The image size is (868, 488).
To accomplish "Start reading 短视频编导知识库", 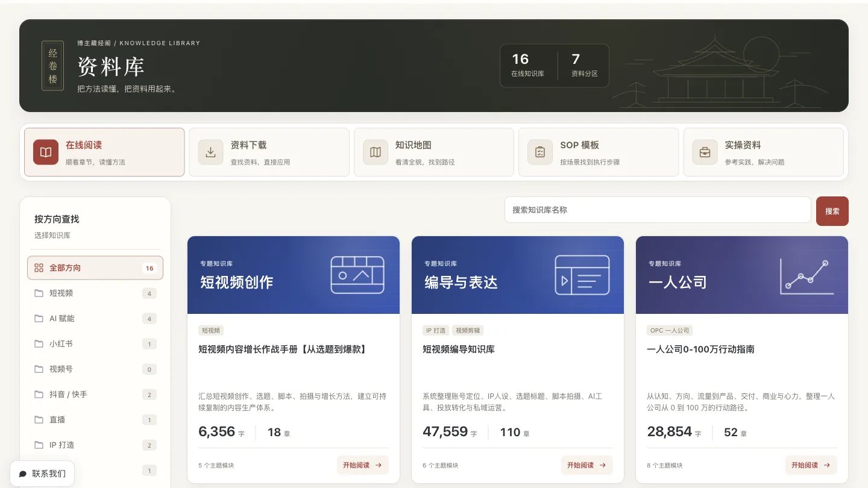I will coord(587,465).
